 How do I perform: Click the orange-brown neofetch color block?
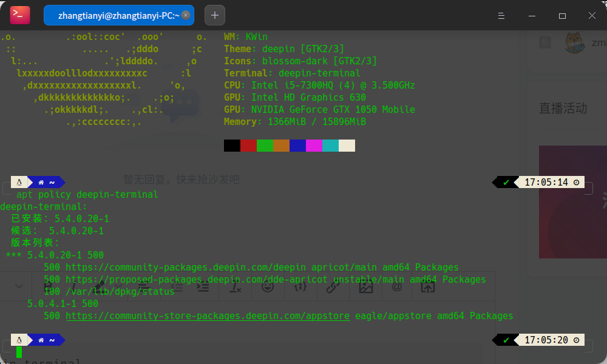(x=282, y=146)
